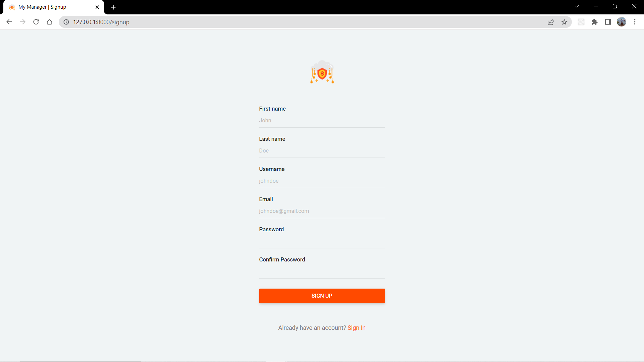Image resolution: width=644 pixels, height=362 pixels.
Task: Click the SIGN UP button
Action: 322,295
